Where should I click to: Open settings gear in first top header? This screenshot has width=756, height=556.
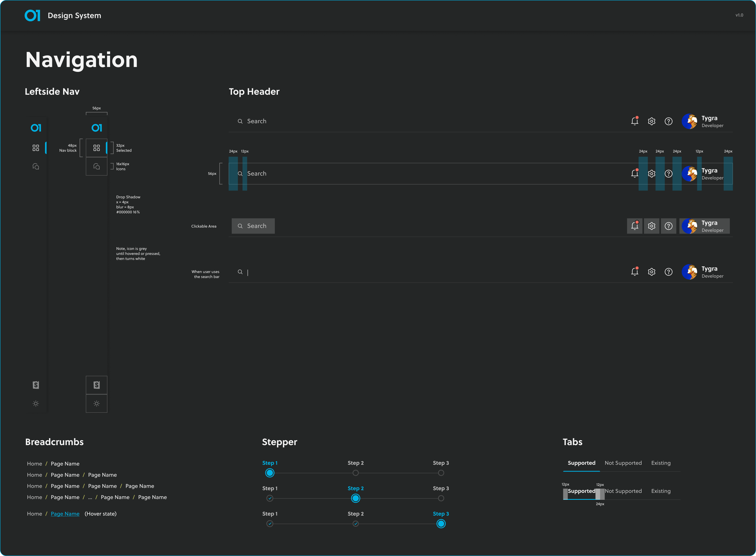click(651, 121)
